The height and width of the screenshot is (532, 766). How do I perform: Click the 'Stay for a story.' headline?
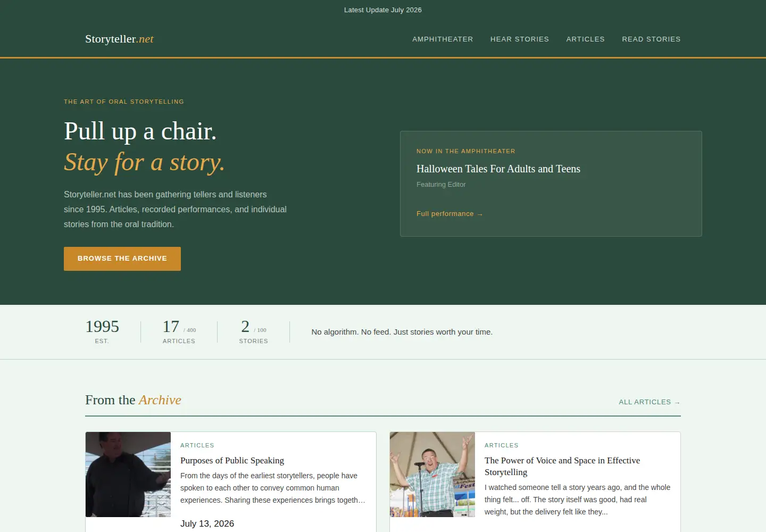pyautogui.click(x=144, y=162)
